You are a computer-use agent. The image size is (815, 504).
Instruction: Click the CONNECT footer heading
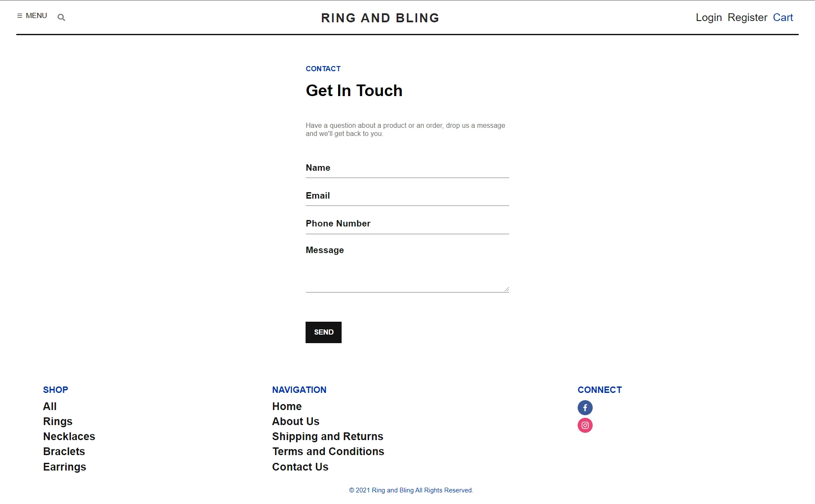pyautogui.click(x=600, y=390)
